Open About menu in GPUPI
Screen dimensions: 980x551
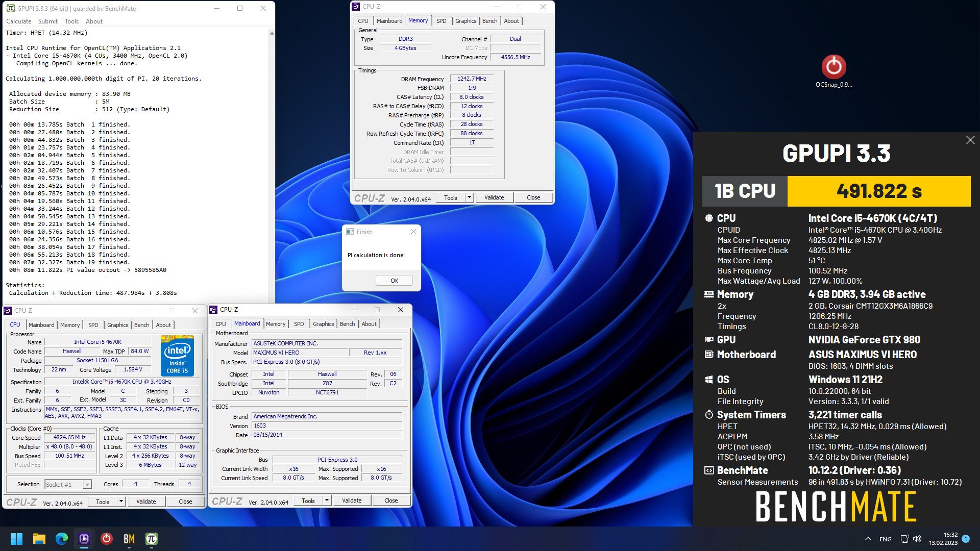94,21
